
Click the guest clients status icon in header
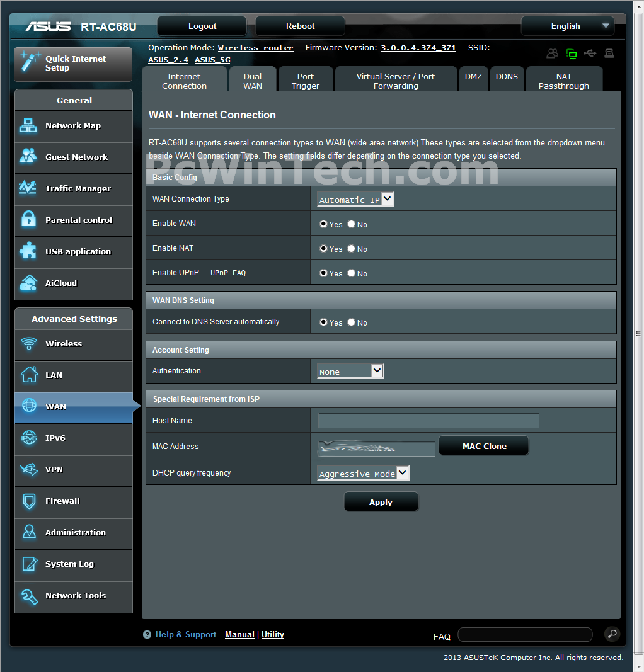pos(552,54)
